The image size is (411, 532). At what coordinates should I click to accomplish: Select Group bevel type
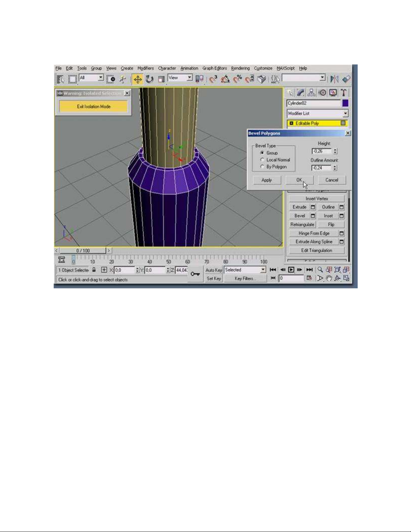pyautogui.click(x=262, y=153)
